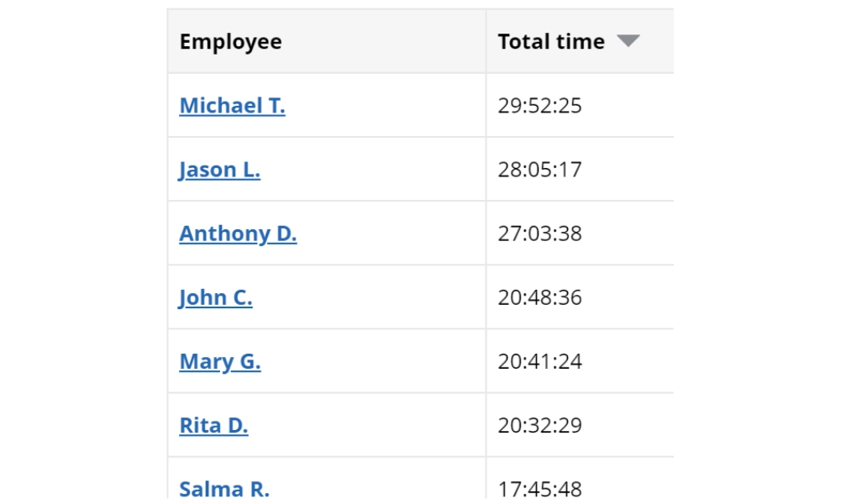Click the 28:05:17 time entry

(x=540, y=169)
